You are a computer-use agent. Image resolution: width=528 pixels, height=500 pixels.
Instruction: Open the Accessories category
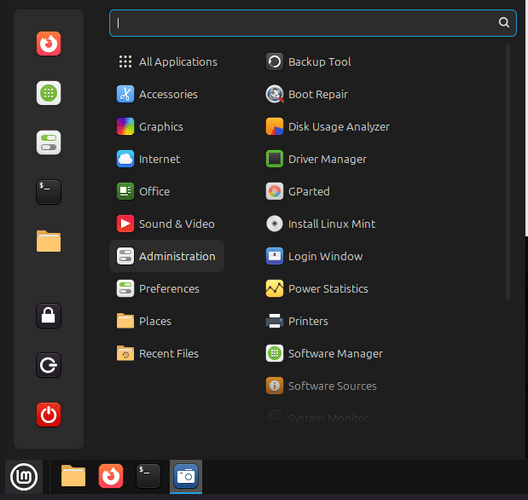point(167,94)
